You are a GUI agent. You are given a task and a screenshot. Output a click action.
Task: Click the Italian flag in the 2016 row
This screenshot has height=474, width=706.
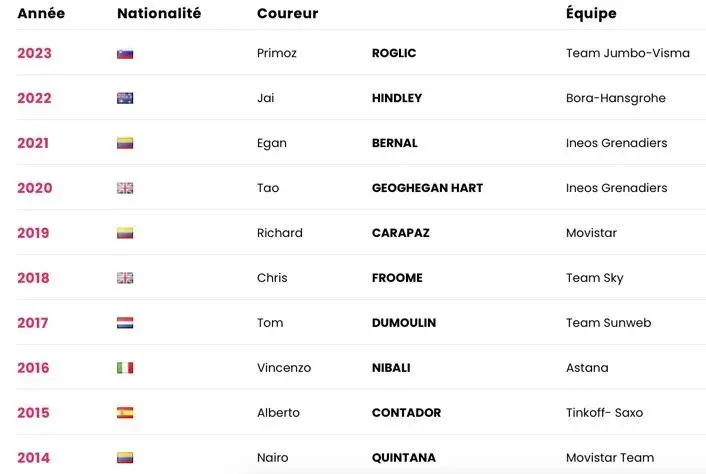tap(125, 368)
